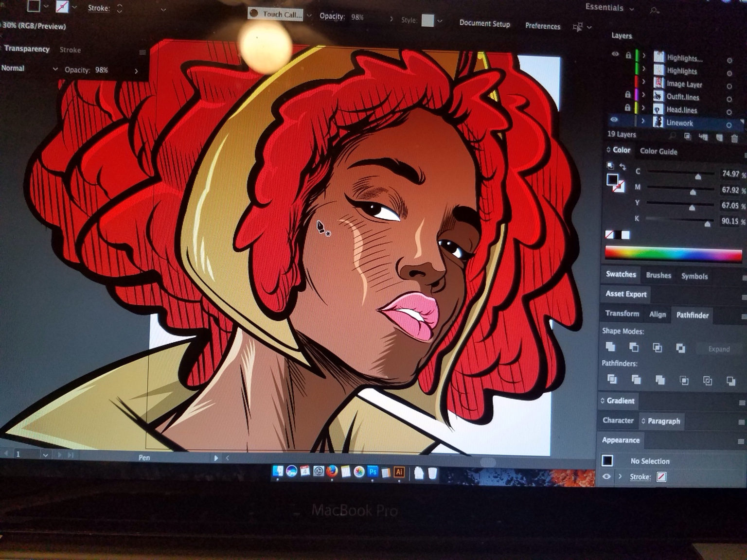
Task: Click the default fill and stroke icon
Action: [x=610, y=166]
